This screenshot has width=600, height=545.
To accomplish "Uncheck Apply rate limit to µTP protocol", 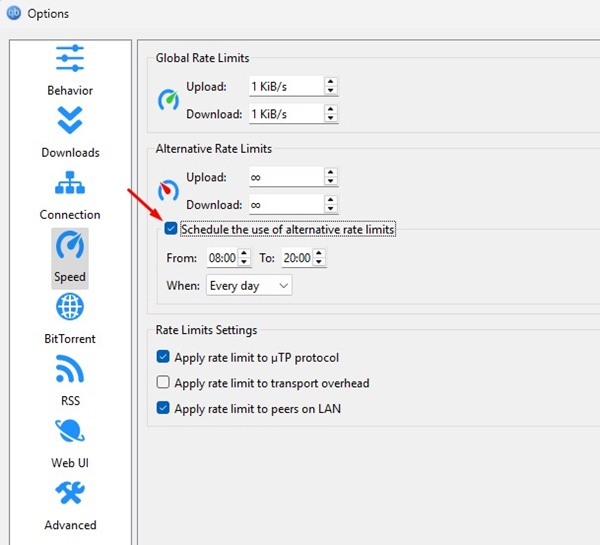I will (x=164, y=357).
